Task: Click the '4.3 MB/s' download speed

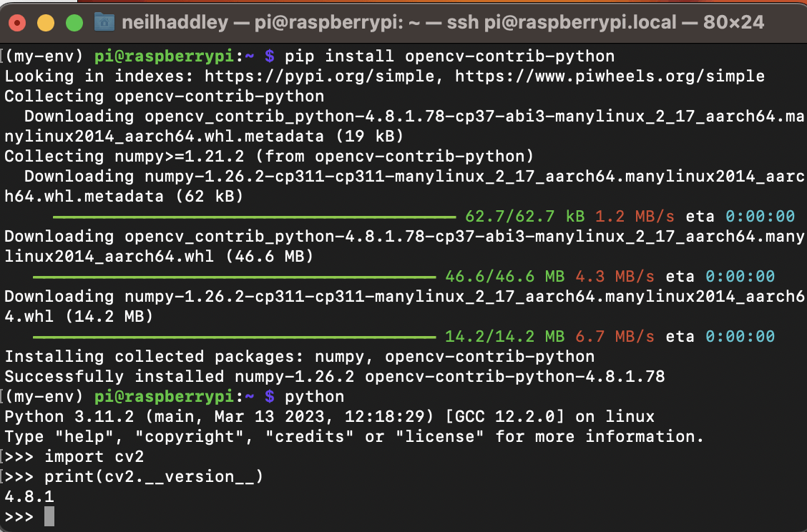Action: (615, 277)
